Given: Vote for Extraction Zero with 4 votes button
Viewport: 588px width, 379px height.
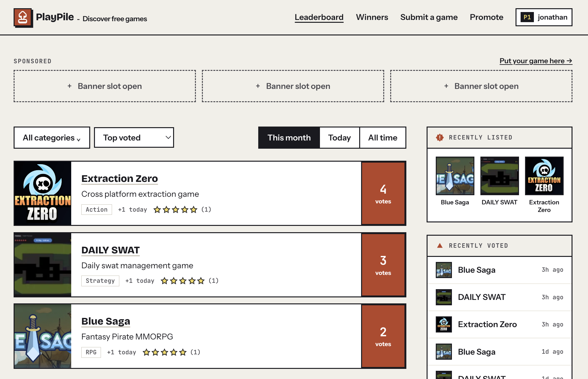Looking at the screenshot, I should coord(383,193).
